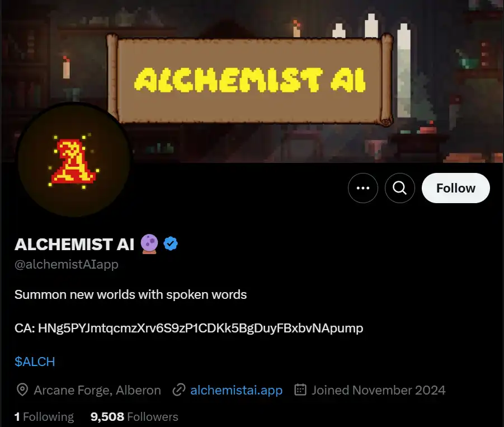
Task: Click the ALCHEMIST AI display name
Action: click(x=74, y=244)
